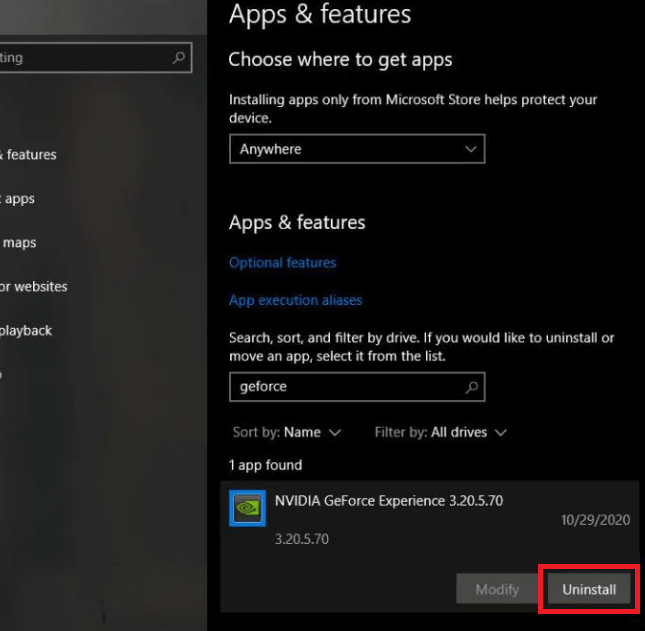Click the 'Choose where to get apps' heading
Screen dimensions: 645x631
point(340,60)
